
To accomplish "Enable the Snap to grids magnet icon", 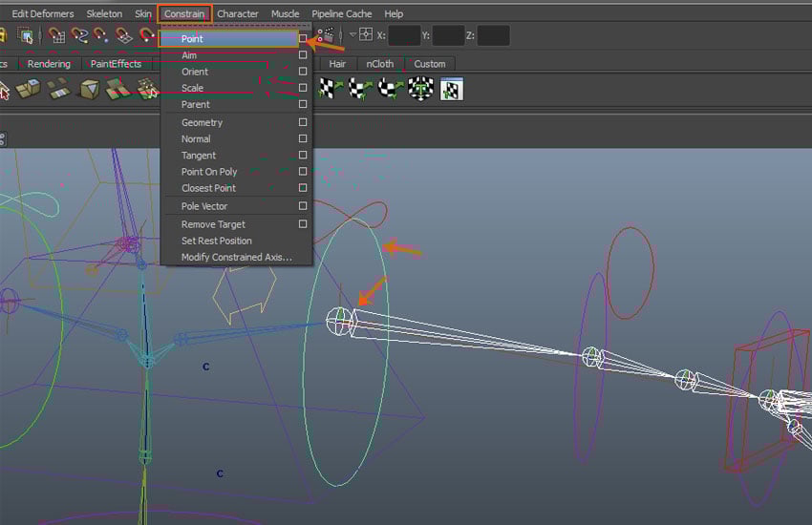I will (57, 36).
